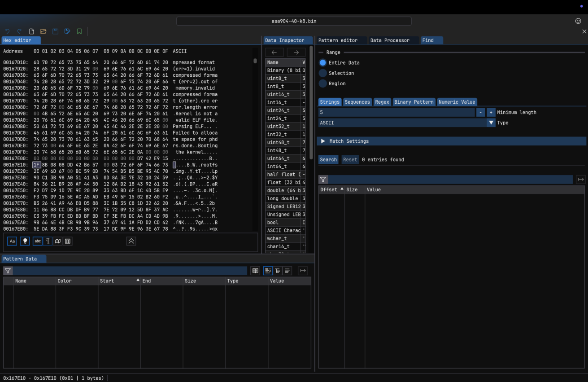Switch to the Binary Pattern search tab
588x382 pixels.
tap(414, 102)
